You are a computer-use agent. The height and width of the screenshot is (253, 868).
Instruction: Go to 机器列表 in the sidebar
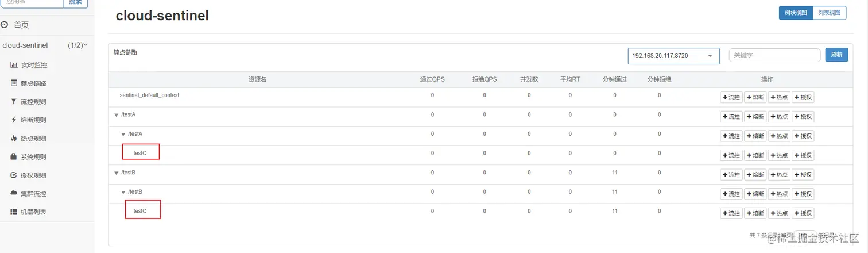33,212
